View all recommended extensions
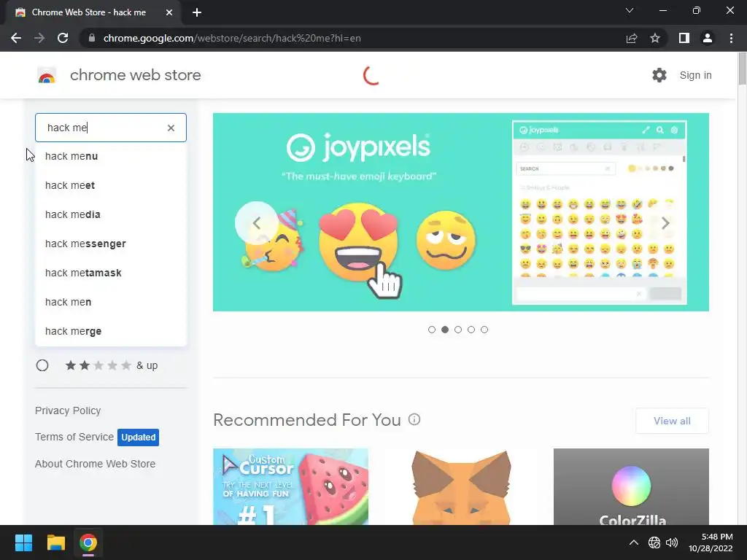 [x=672, y=421]
